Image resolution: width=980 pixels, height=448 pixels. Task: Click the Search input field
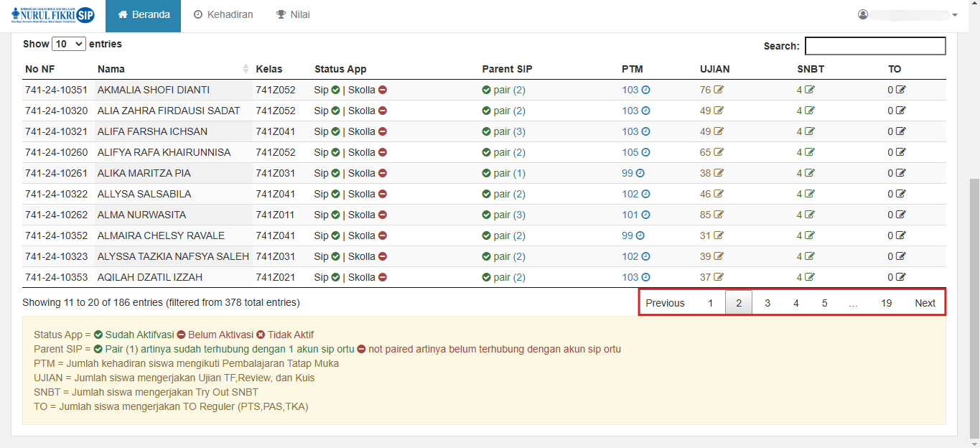874,46
